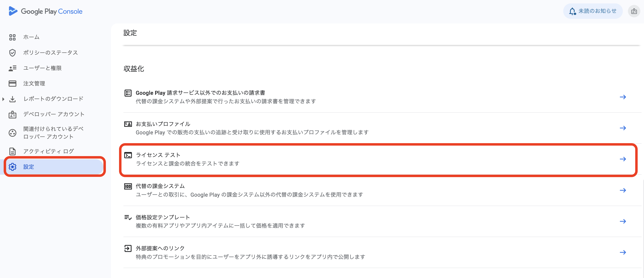Click the ユーザーと権限 sidebar icon
Screen dimensions: 644x278
12,68
